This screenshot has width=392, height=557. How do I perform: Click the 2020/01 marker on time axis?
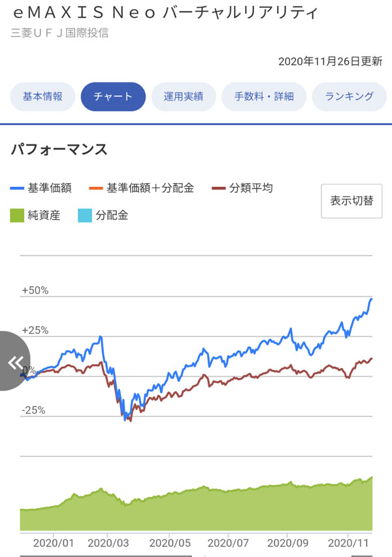(52, 542)
